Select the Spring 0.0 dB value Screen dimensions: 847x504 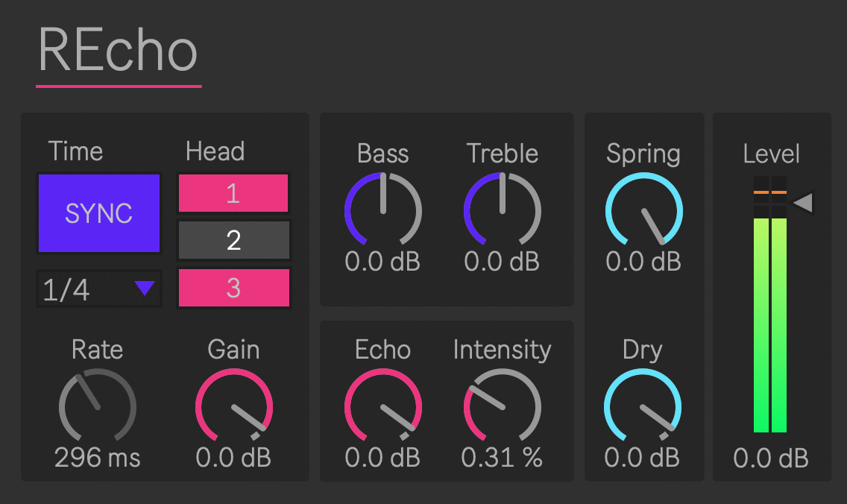pyautogui.click(x=643, y=262)
